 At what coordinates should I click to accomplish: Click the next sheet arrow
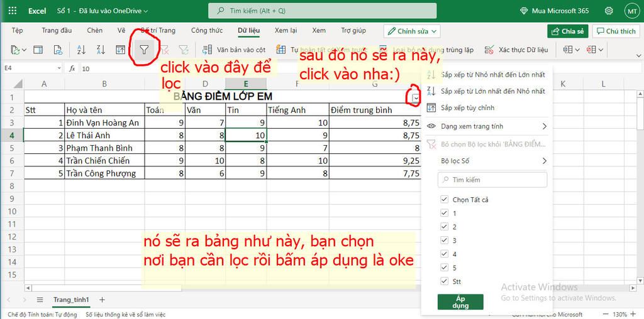pyautogui.click(x=25, y=300)
